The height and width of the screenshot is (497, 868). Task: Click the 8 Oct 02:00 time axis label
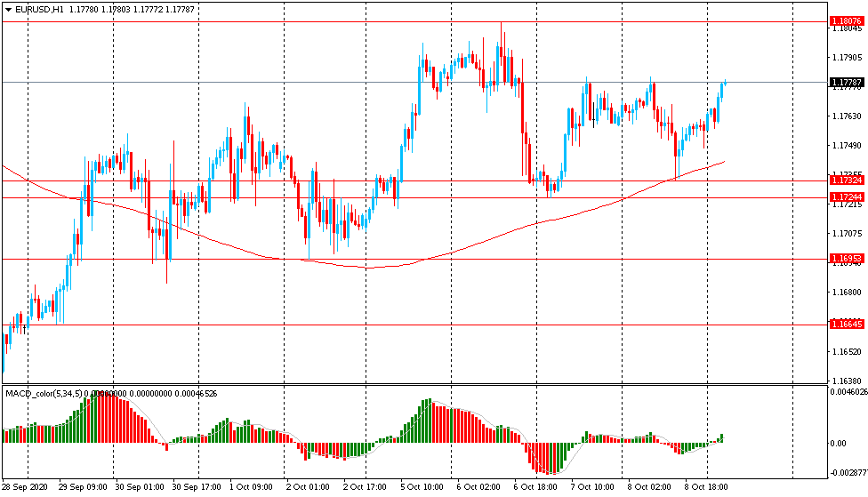(x=649, y=487)
